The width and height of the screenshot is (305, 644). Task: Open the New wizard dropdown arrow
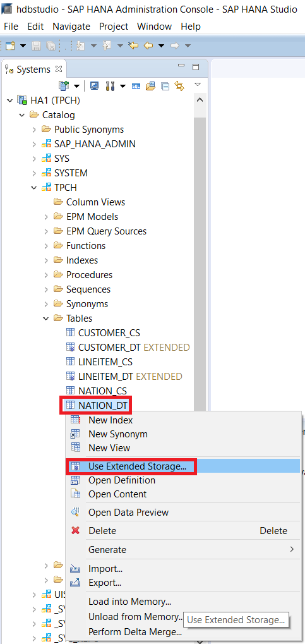click(23, 46)
